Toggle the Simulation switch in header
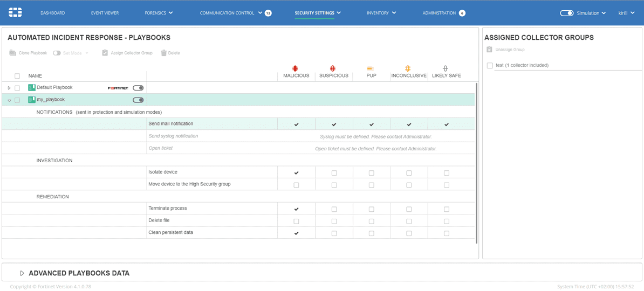The image size is (644, 291). (x=566, y=13)
